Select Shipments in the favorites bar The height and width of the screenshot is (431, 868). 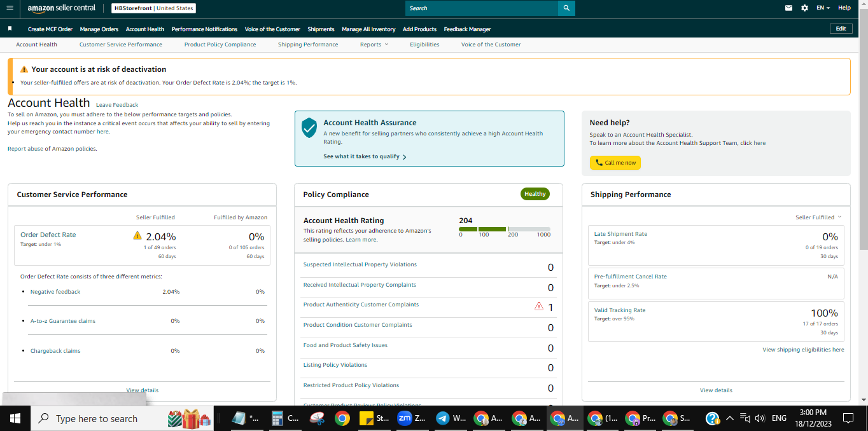[321, 29]
